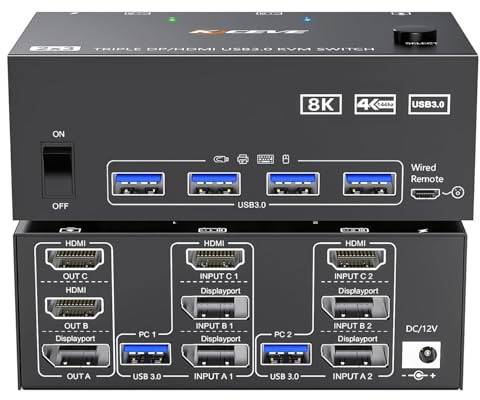The width and height of the screenshot is (480, 400).
Task: Select the front USB port below the flash drive icon
Action: click(x=214, y=184)
